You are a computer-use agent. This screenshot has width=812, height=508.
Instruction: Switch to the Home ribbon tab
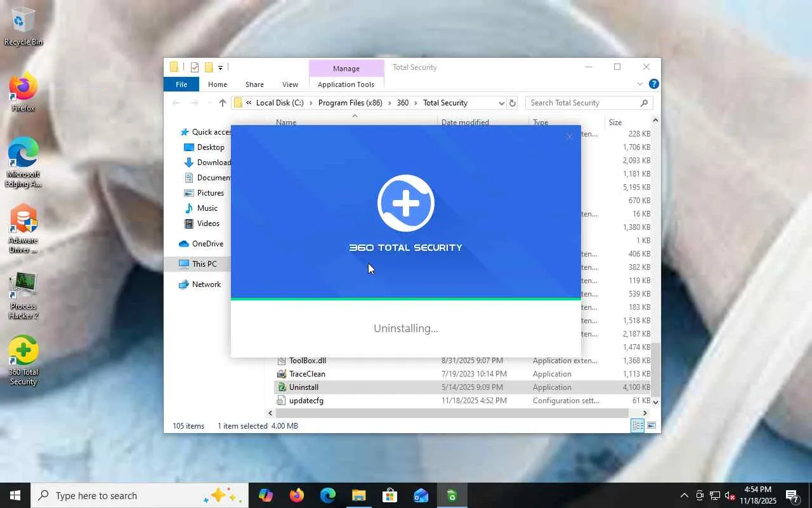218,84
